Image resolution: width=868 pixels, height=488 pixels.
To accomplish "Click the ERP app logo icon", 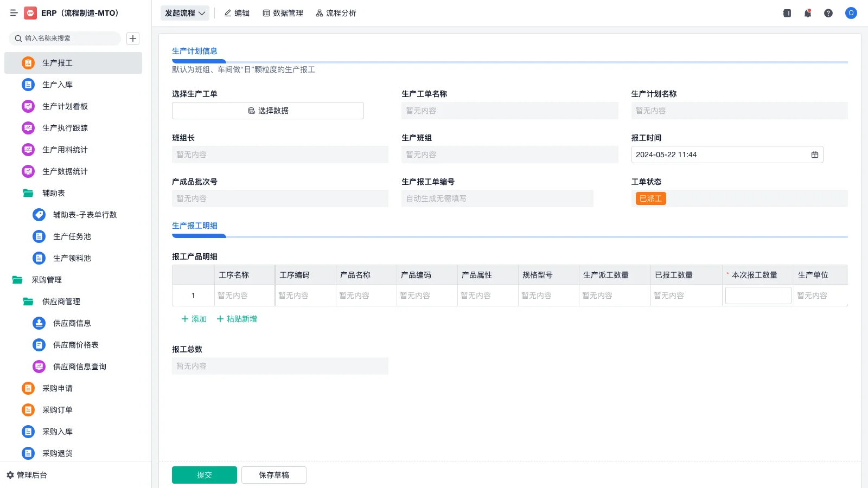I will click(30, 13).
